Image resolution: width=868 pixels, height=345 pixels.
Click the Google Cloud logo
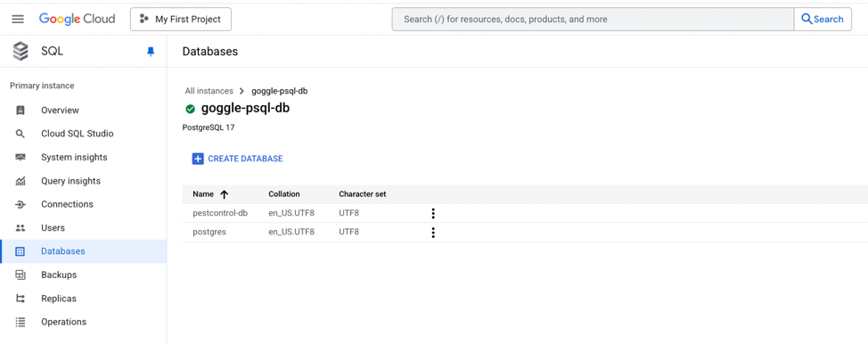tap(77, 19)
